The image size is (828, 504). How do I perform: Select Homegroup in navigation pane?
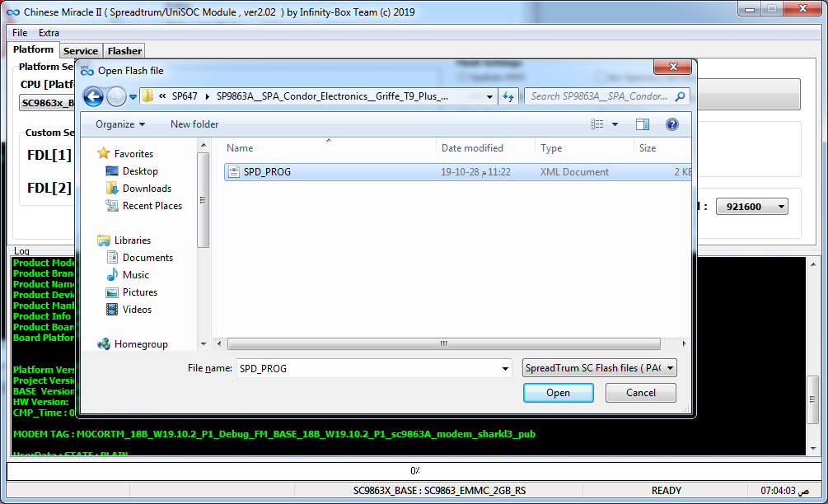[x=141, y=344]
